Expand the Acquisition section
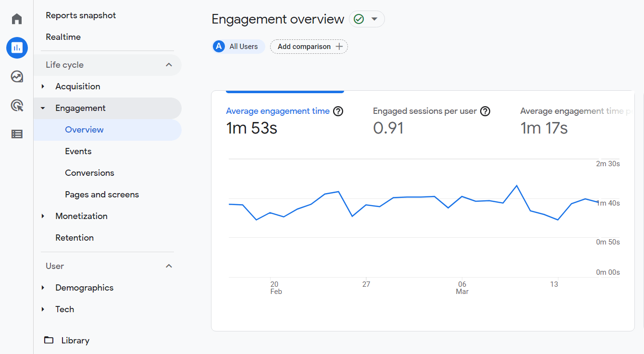644x354 pixels. (x=43, y=86)
